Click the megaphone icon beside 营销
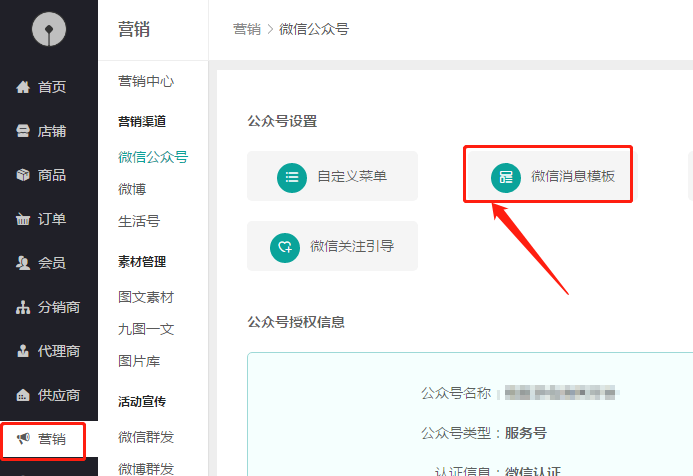This screenshot has width=693, height=476. 23,439
